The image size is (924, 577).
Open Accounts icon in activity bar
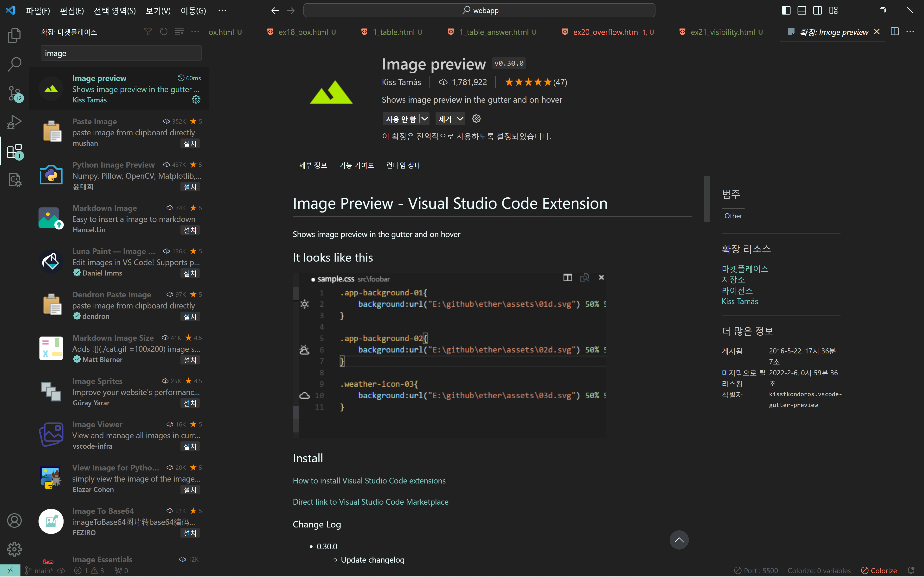pyautogui.click(x=14, y=521)
